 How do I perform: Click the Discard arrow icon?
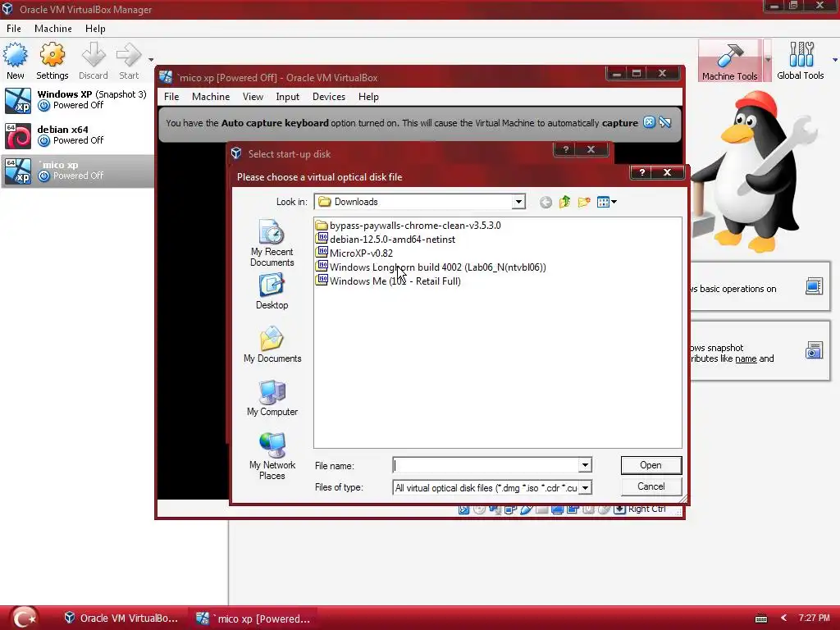pyautogui.click(x=94, y=55)
